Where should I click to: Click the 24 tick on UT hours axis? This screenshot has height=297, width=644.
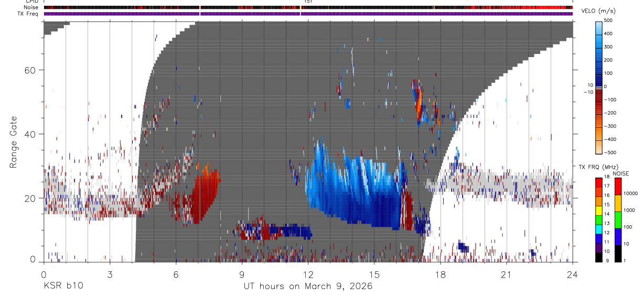click(x=573, y=274)
